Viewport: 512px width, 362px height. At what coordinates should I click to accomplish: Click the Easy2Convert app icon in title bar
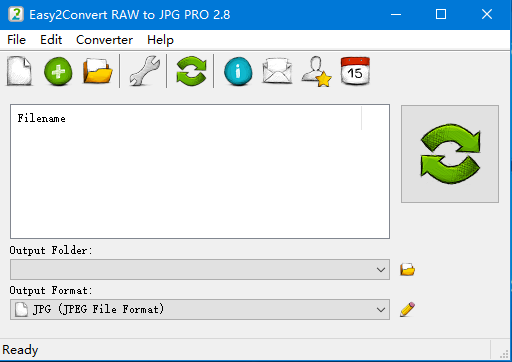[x=16, y=15]
